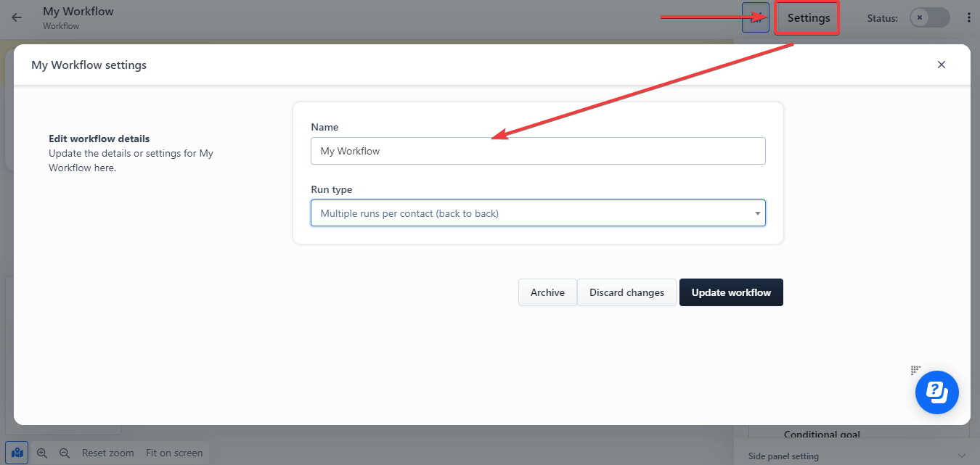Click the drag handle grid icon
Image resolution: width=980 pixels, height=465 pixels.
click(915, 370)
